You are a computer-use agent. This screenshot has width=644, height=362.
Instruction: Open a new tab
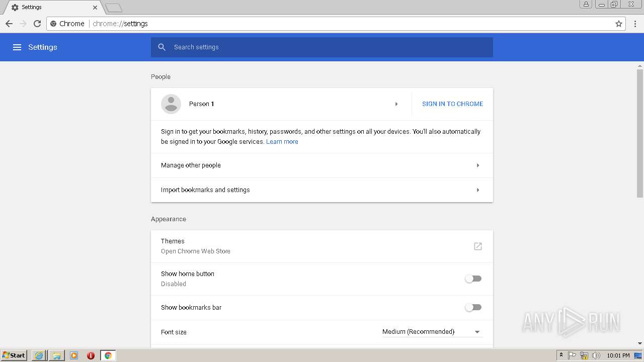click(x=114, y=8)
